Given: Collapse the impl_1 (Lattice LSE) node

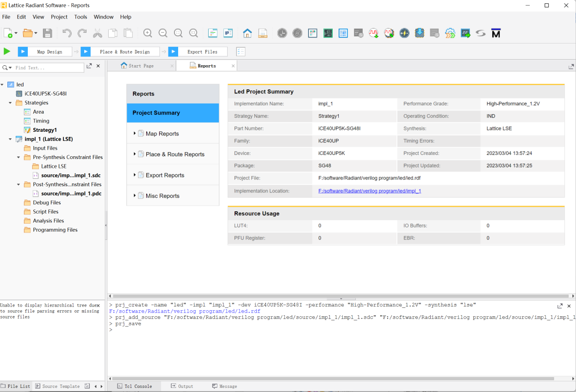Looking at the screenshot, I should point(11,139).
